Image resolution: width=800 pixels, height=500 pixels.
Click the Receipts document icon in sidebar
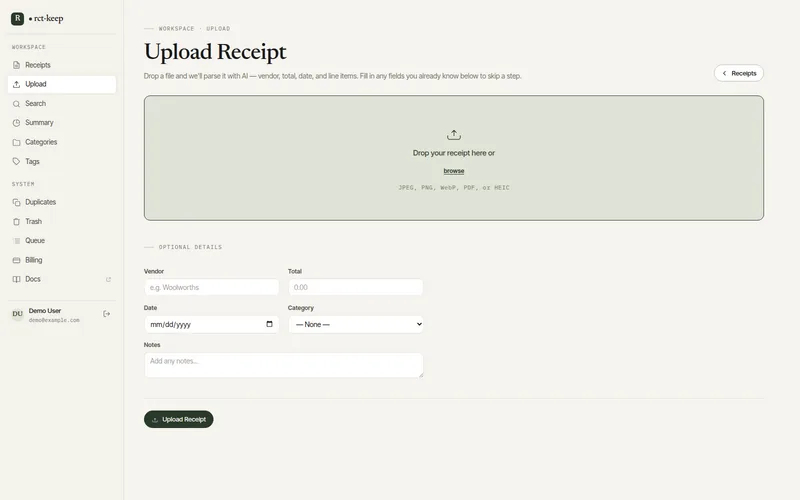[16, 65]
